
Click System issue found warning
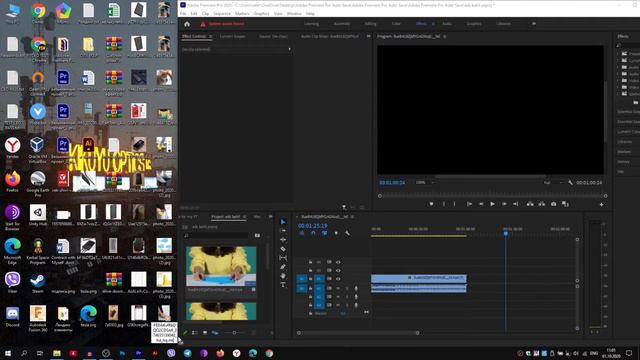coord(222,24)
